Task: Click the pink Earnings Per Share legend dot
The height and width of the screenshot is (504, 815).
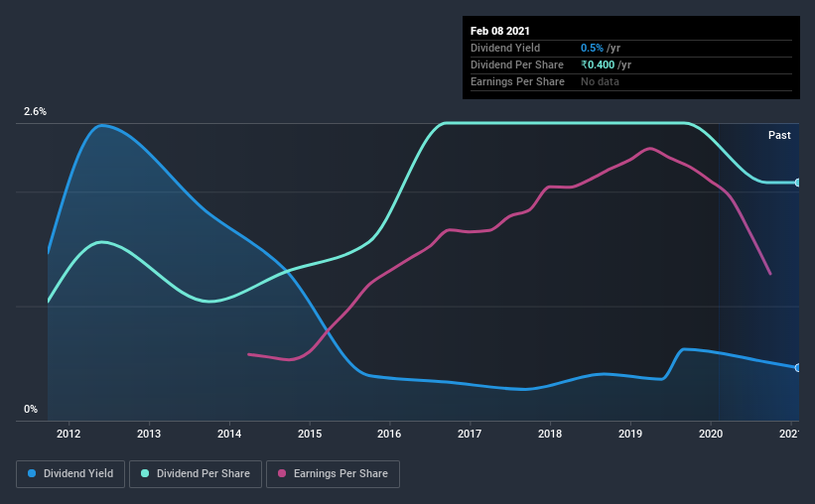Action: pos(282,473)
